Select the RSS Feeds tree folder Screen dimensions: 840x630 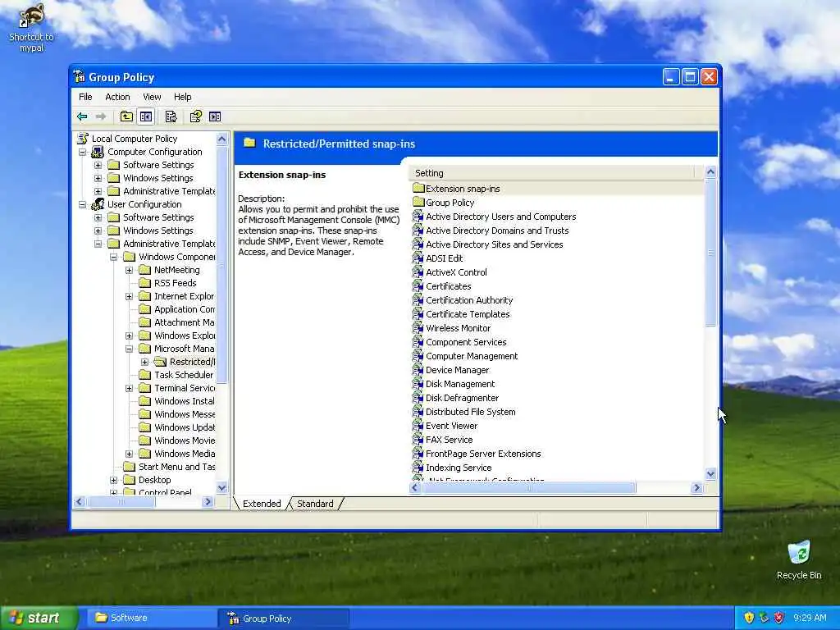[x=167, y=283]
